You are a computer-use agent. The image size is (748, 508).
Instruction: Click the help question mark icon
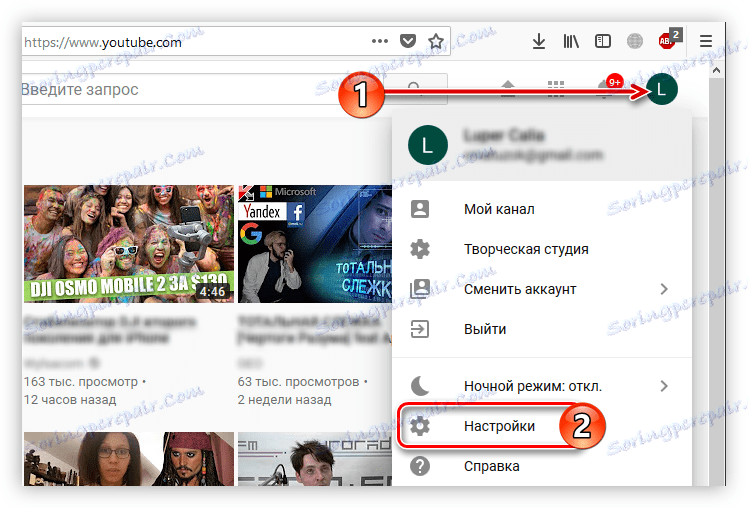[x=420, y=466]
